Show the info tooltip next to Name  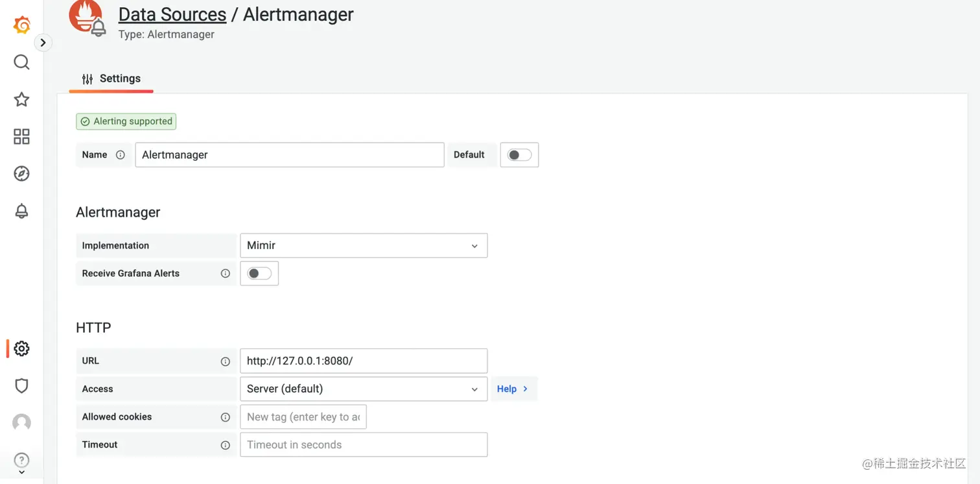pyautogui.click(x=120, y=155)
